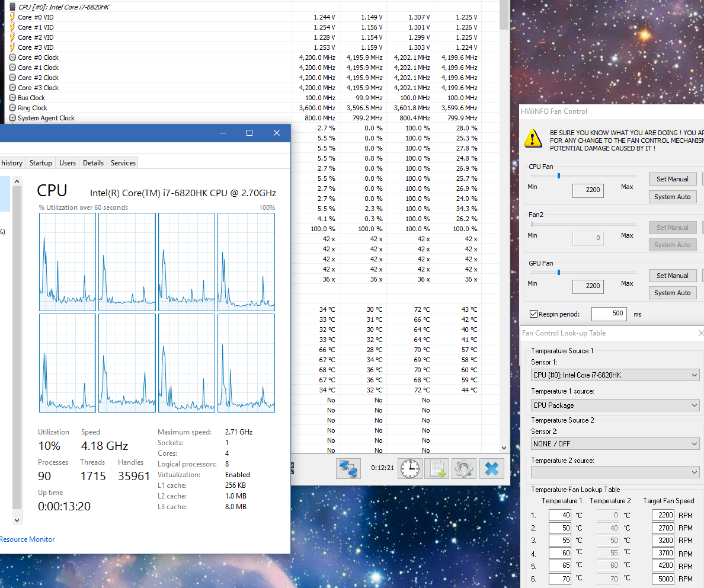Open HWiNFO sensor settings gear icon
The width and height of the screenshot is (704, 588).
click(x=464, y=468)
